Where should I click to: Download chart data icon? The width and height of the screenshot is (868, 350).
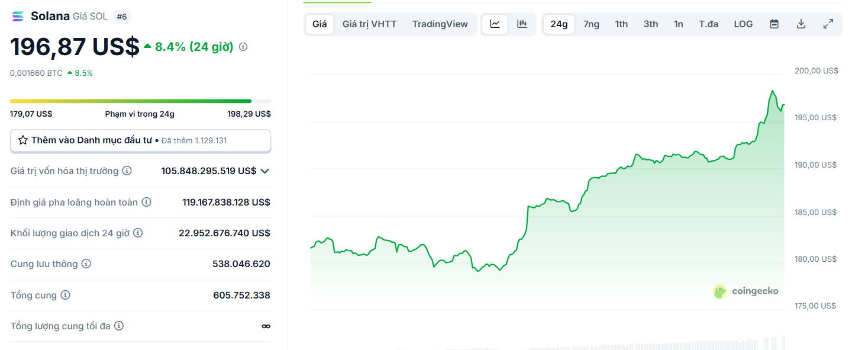tap(801, 24)
